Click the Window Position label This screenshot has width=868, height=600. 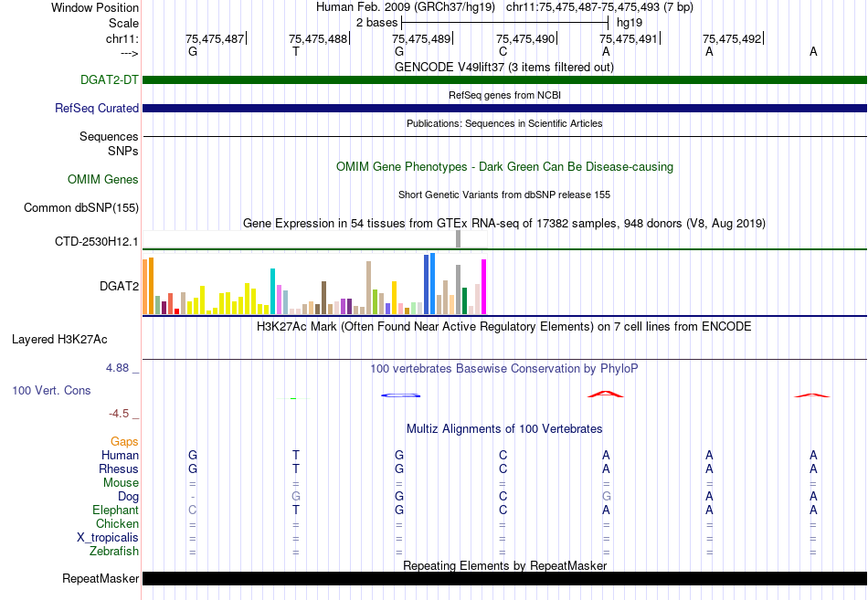point(95,7)
